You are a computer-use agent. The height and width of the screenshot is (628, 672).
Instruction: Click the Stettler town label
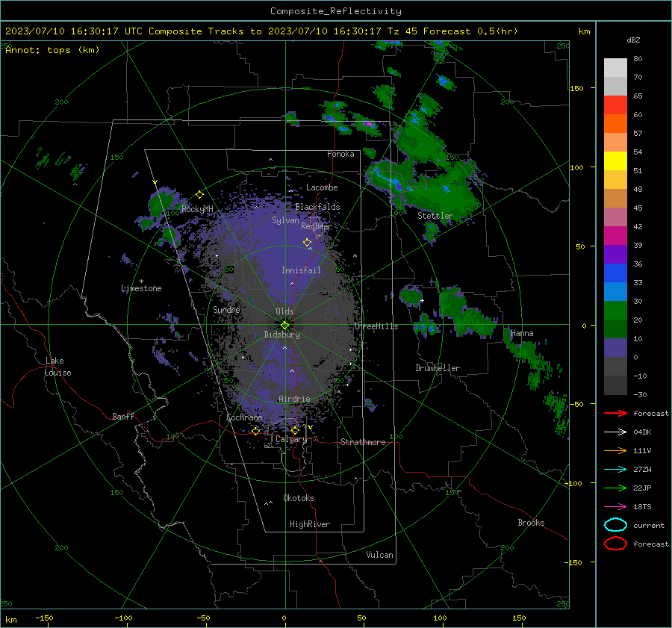pyautogui.click(x=435, y=216)
